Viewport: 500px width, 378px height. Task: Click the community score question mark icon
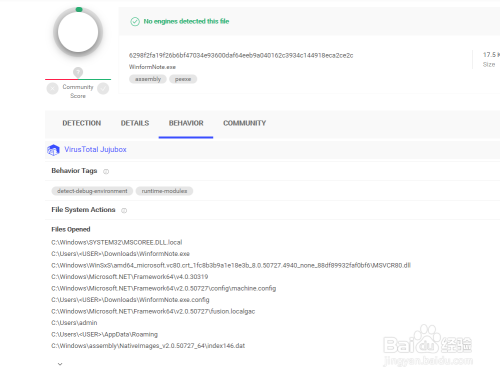point(78,72)
